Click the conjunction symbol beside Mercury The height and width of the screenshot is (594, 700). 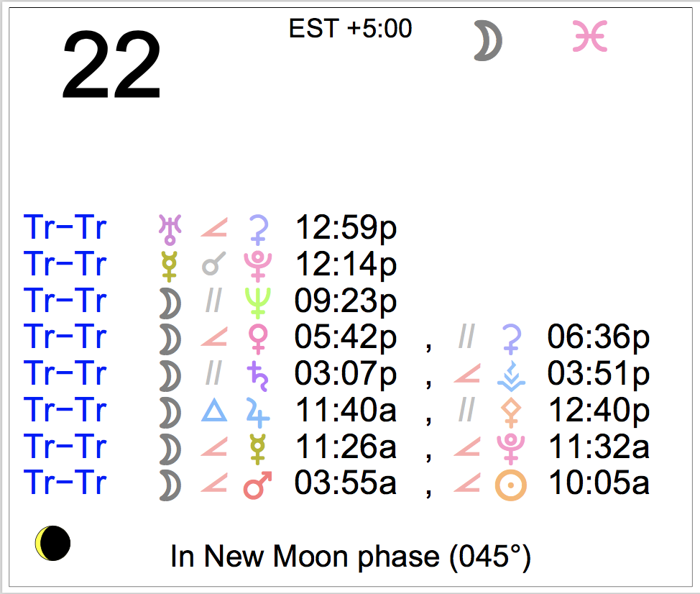213,265
